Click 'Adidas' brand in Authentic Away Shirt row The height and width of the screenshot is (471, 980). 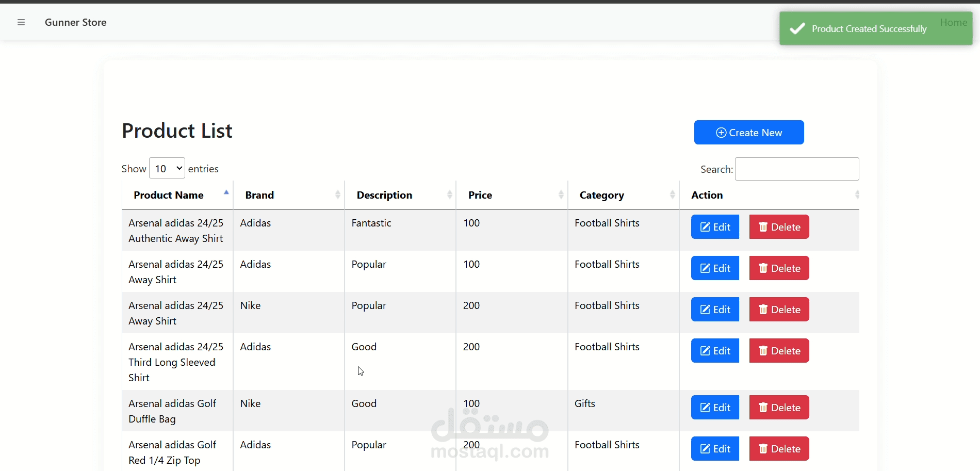(x=255, y=223)
